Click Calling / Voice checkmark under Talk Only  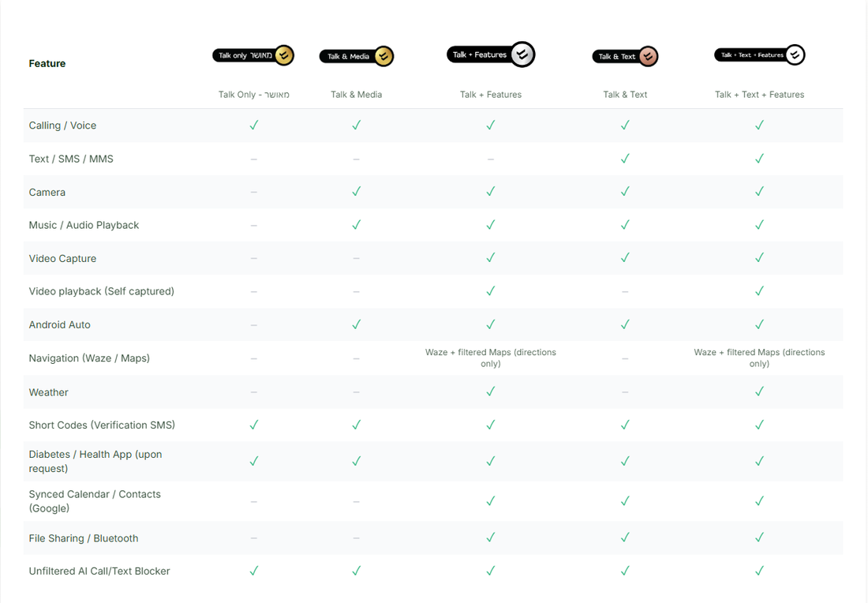(254, 125)
